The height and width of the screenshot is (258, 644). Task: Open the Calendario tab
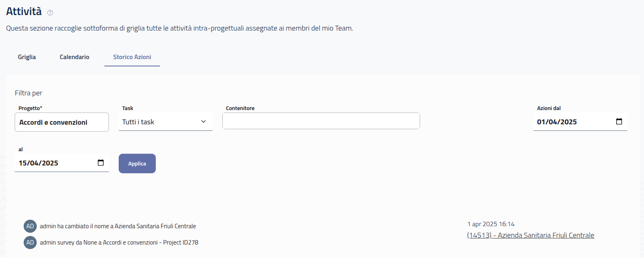click(x=74, y=57)
